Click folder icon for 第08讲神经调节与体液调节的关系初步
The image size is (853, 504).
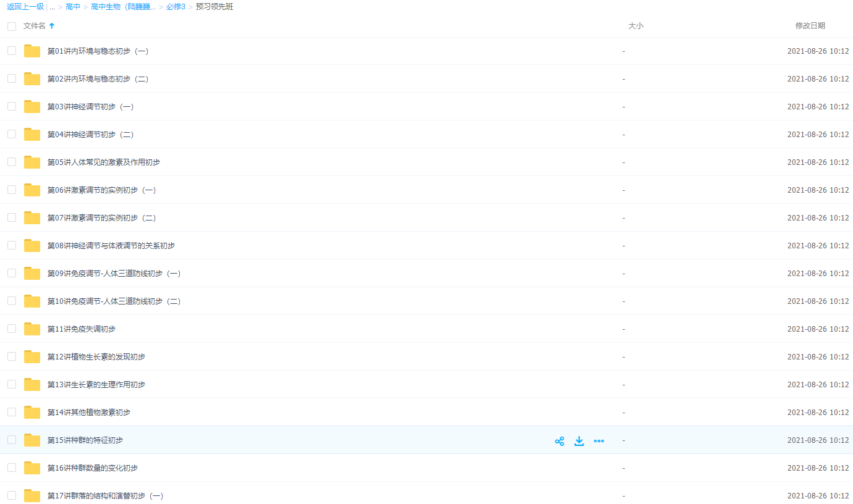(x=32, y=246)
